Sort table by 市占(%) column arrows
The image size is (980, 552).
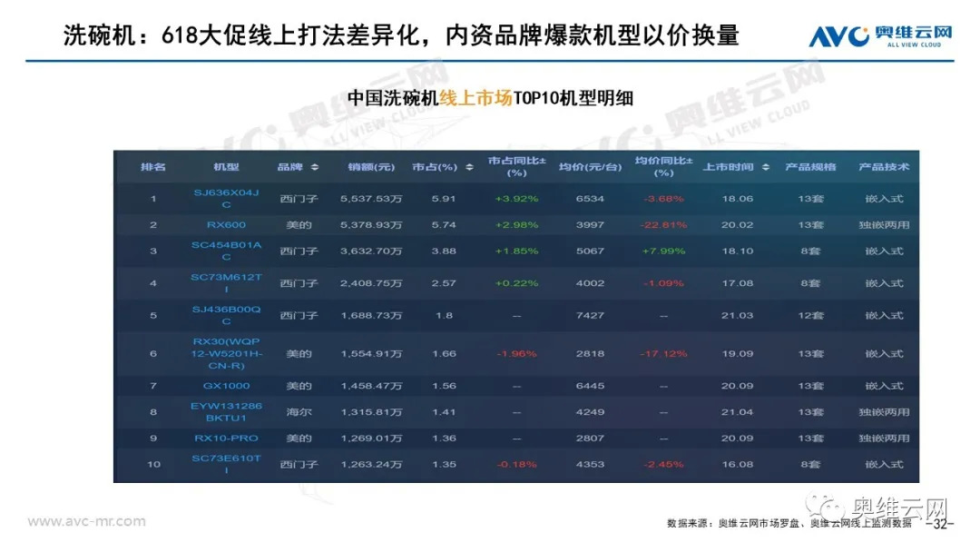[x=469, y=167]
